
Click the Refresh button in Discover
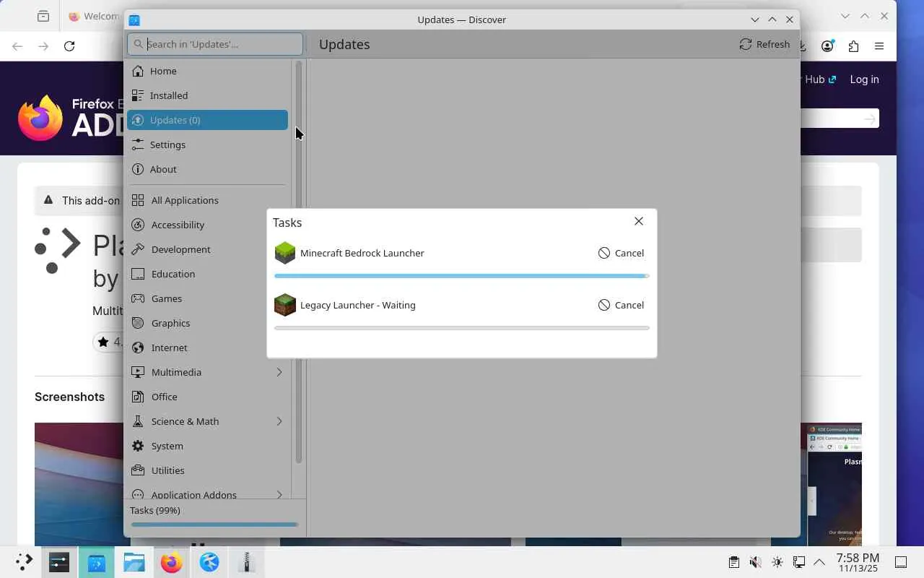[764, 44]
